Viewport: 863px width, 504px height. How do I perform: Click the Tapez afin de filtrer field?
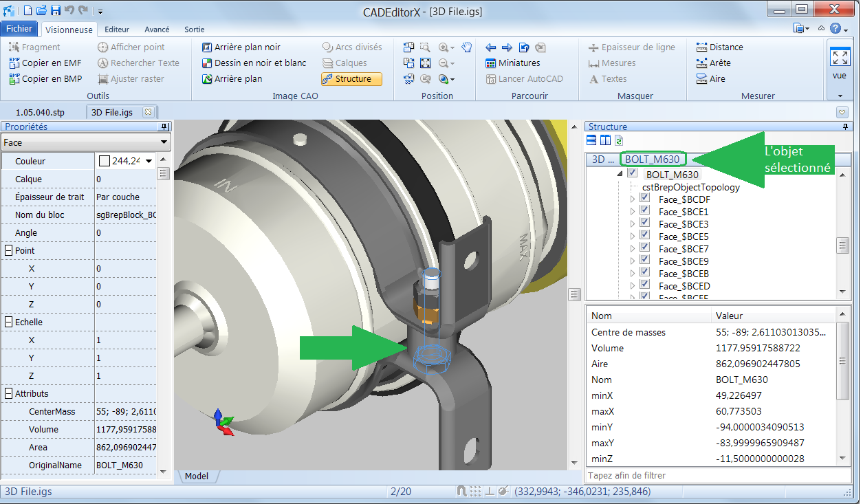click(715, 476)
